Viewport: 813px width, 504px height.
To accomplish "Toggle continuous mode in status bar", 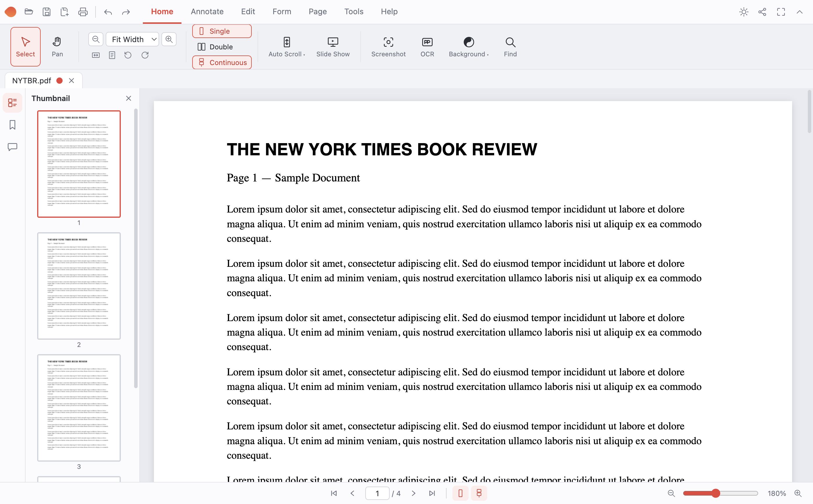I will tap(479, 493).
